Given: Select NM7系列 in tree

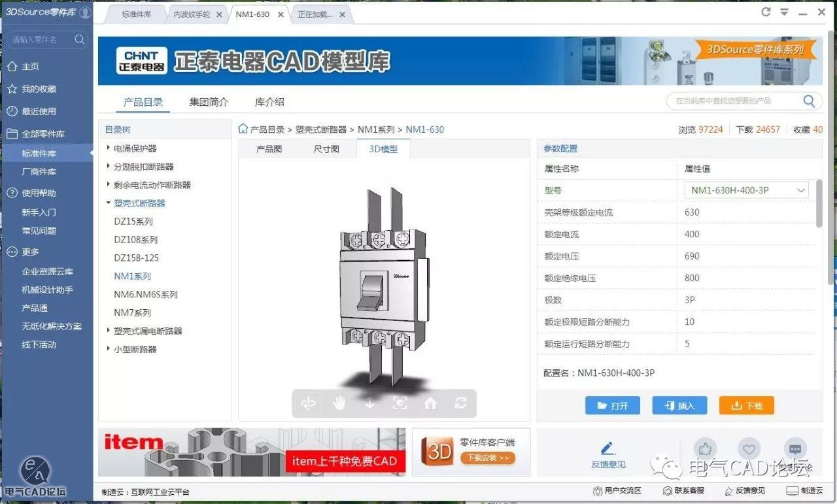Looking at the screenshot, I should (x=133, y=313).
